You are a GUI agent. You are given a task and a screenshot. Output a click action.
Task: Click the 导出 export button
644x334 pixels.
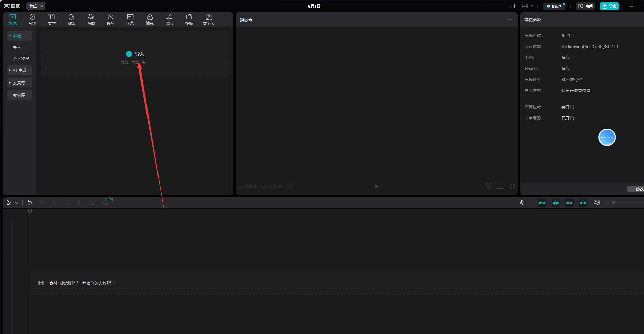coord(609,6)
